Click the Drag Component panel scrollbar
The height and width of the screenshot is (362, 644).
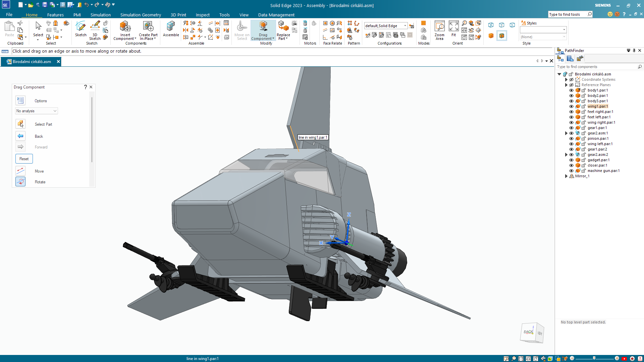92,129
